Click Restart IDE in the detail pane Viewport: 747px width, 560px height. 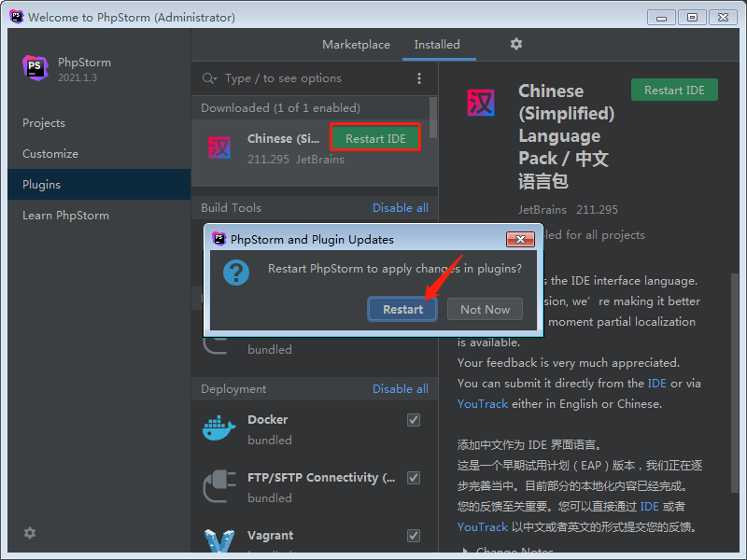(x=674, y=90)
